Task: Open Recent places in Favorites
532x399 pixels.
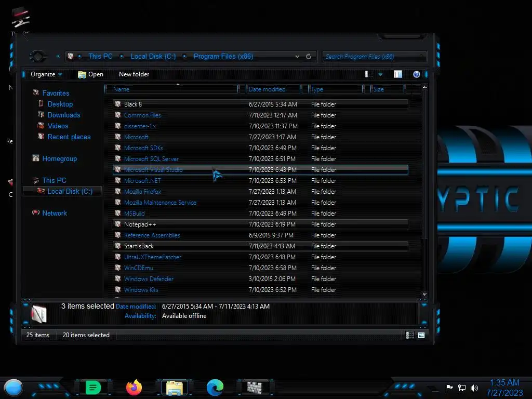Action: pos(69,137)
